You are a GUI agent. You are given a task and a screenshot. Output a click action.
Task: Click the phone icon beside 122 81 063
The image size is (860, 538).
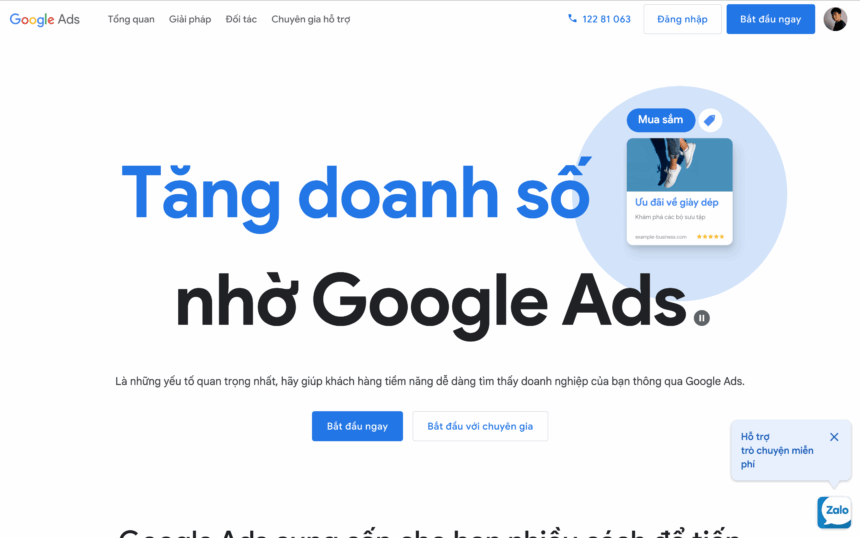coord(572,19)
